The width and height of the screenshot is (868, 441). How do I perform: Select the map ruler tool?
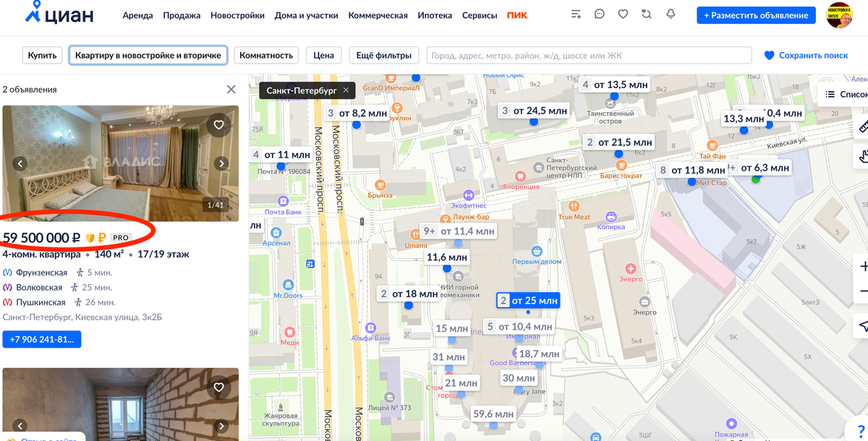tap(862, 127)
